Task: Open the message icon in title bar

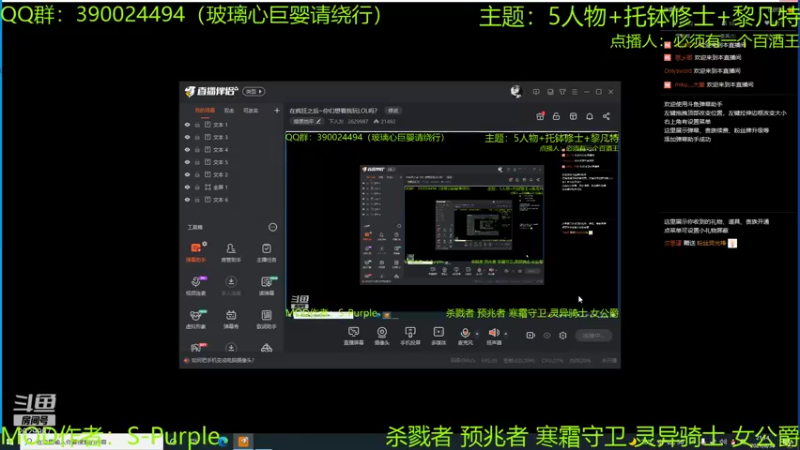Action: [536, 92]
